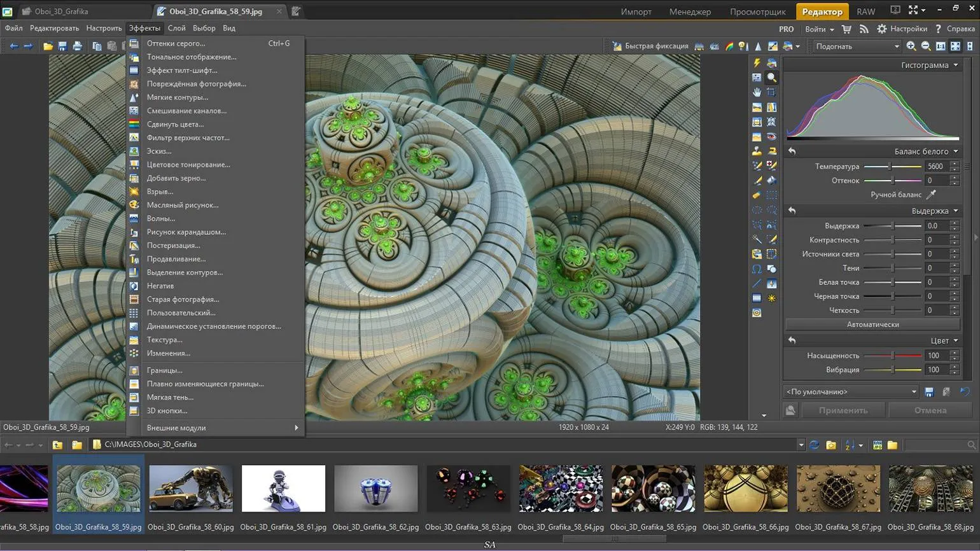The width and height of the screenshot is (980, 551).
Task: Set zoom to 1:1 actual size
Action: (941, 46)
